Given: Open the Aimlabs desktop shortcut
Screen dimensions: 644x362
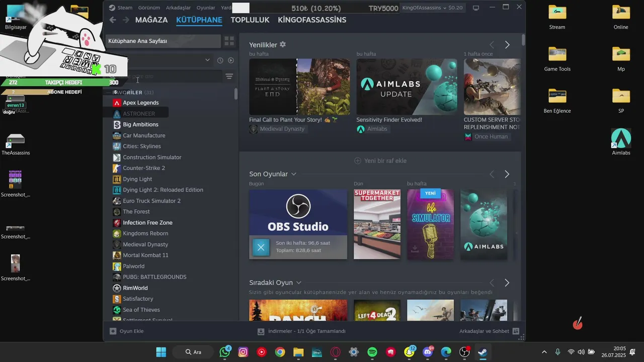Looking at the screenshot, I should pos(621,142).
